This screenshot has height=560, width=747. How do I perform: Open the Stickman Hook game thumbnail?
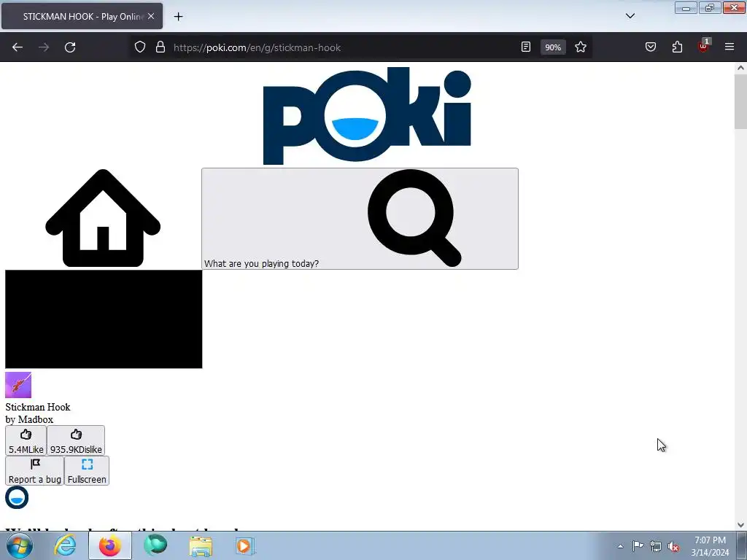[x=18, y=385]
